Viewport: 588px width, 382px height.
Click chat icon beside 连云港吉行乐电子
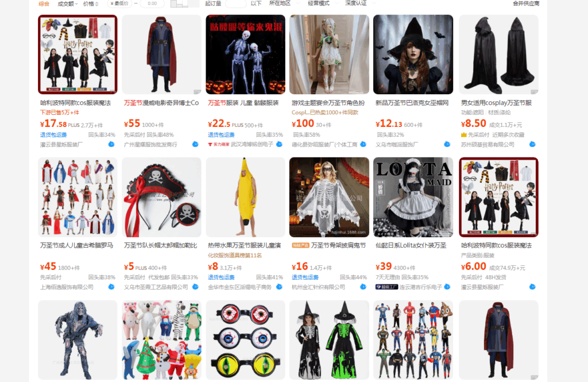click(447, 287)
